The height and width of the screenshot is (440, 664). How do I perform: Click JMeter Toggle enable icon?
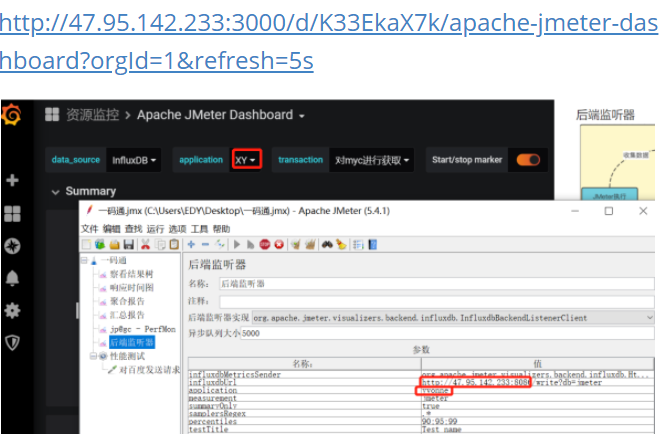click(219, 244)
